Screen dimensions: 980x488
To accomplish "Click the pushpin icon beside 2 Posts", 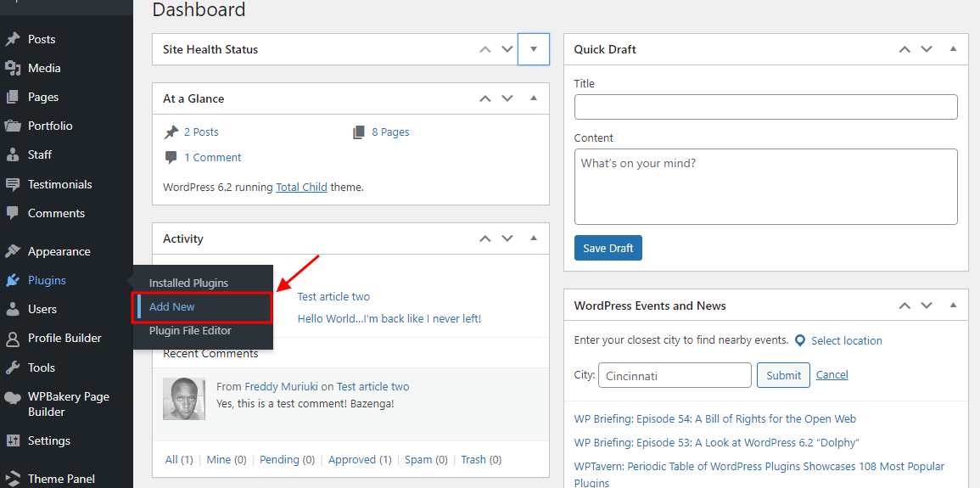I will tap(171, 132).
